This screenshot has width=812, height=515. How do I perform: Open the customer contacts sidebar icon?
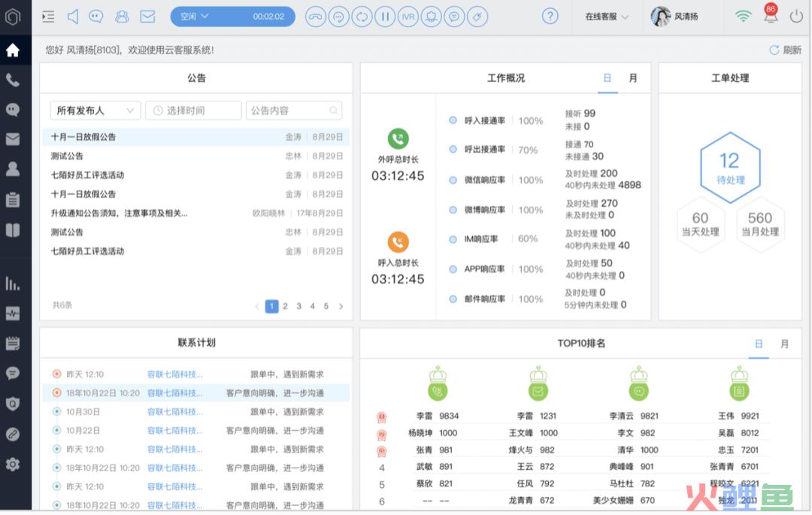13,168
